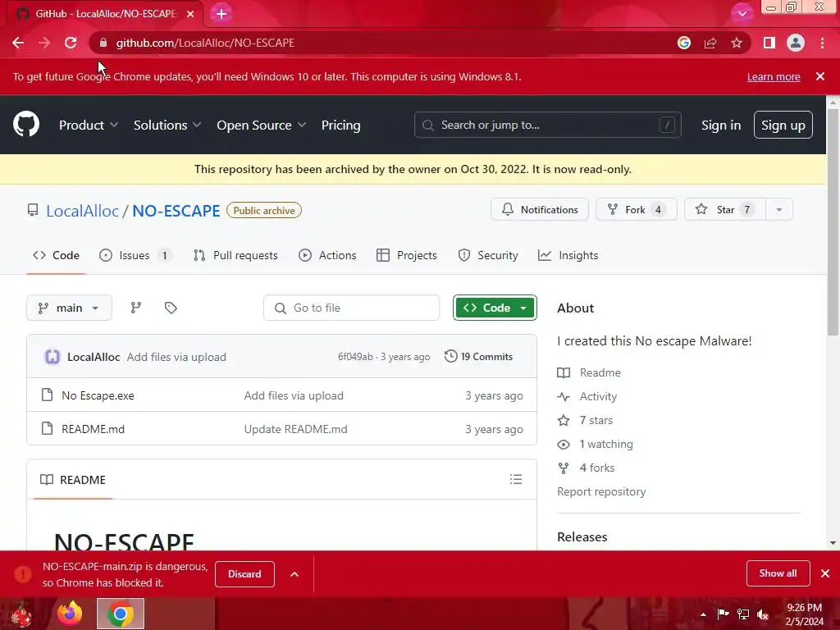Open the LocalAlloc owner link in title
Viewport: 840px width, 630px height.
pyautogui.click(x=83, y=211)
